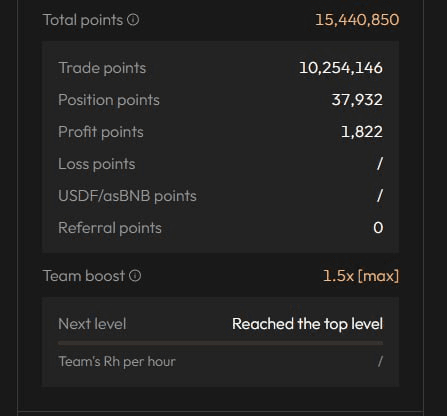This screenshot has width=447, height=416.
Task: Select the Total points value 15,440,850
Action: [357, 20]
